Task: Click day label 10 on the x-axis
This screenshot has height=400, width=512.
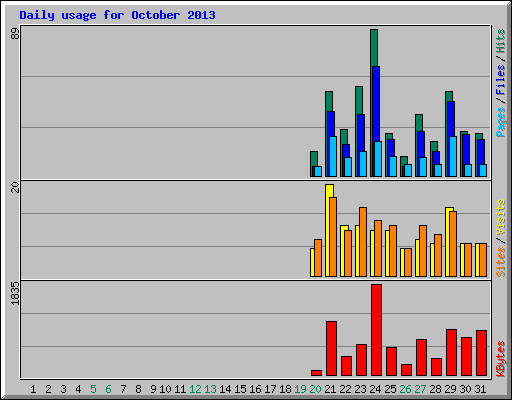Action: (165, 389)
